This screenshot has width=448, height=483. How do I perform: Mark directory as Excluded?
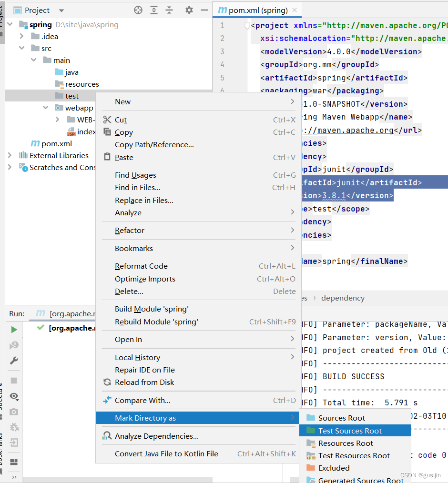355,468
